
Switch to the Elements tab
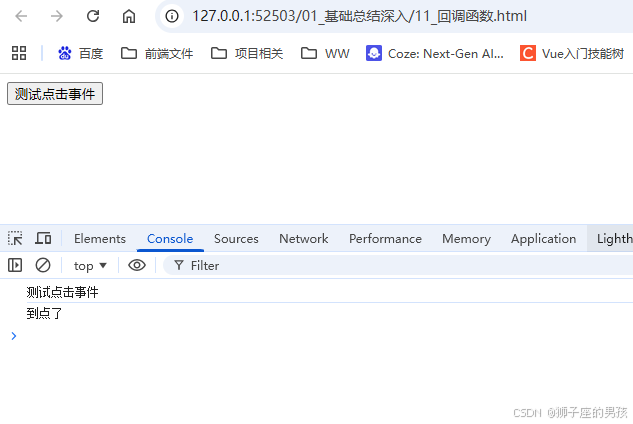click(100, 239)
